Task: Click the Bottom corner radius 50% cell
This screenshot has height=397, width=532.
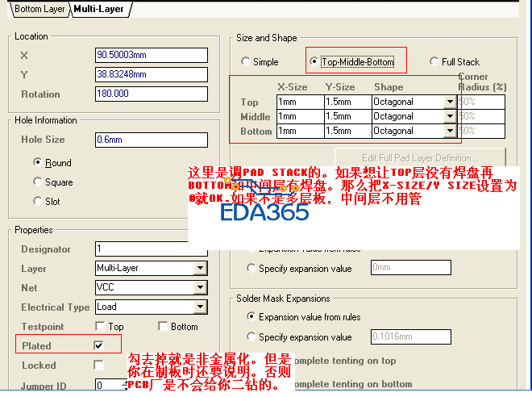Action: click(x=481, y=131)
